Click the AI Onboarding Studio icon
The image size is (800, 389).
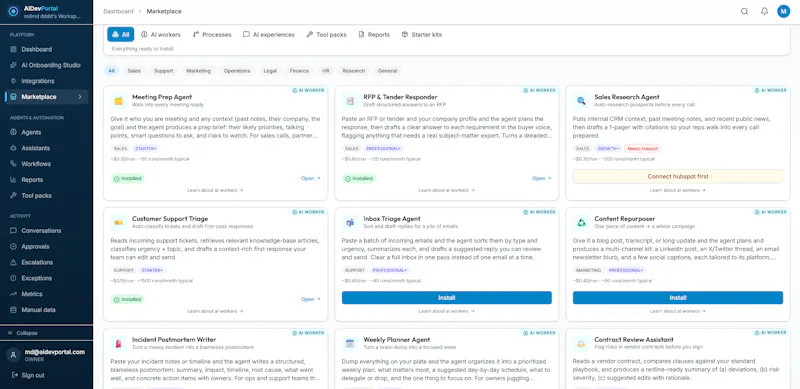(13, 65)
